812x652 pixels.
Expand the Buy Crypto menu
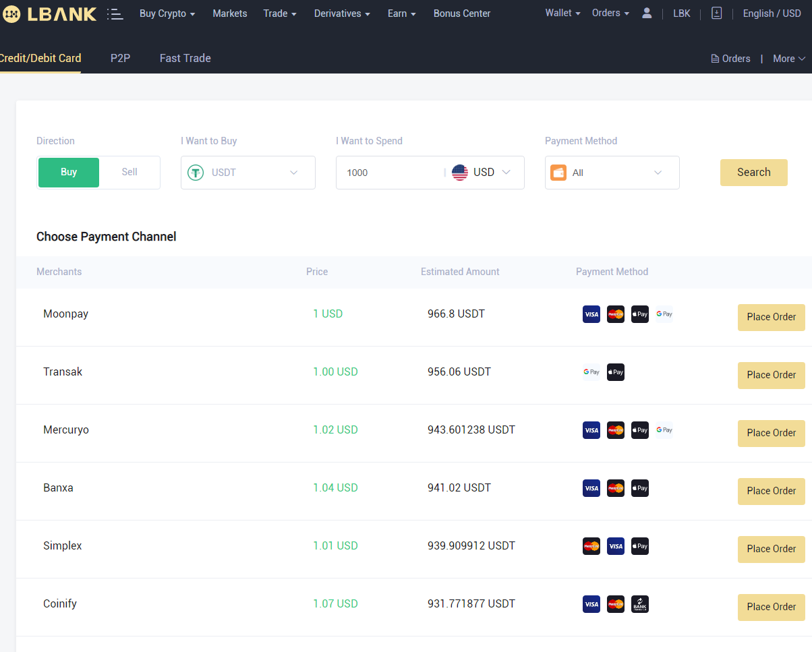[x=167, y=13]
